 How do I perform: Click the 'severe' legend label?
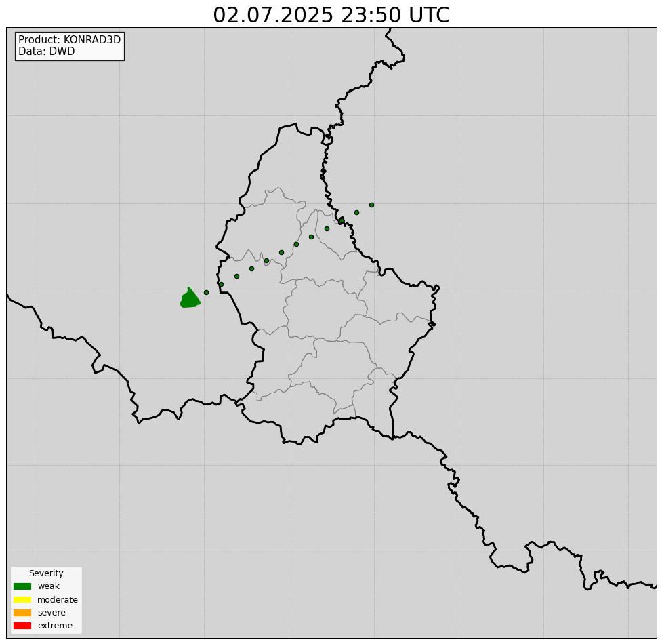coord(51,612)
